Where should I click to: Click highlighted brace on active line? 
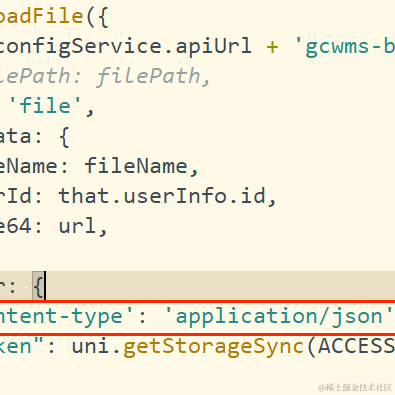coord(38,286)
